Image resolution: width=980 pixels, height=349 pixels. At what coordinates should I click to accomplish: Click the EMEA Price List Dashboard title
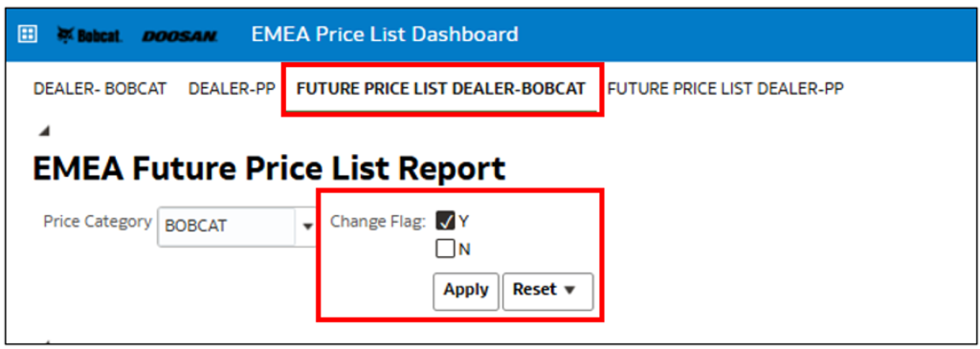point(385,34)
